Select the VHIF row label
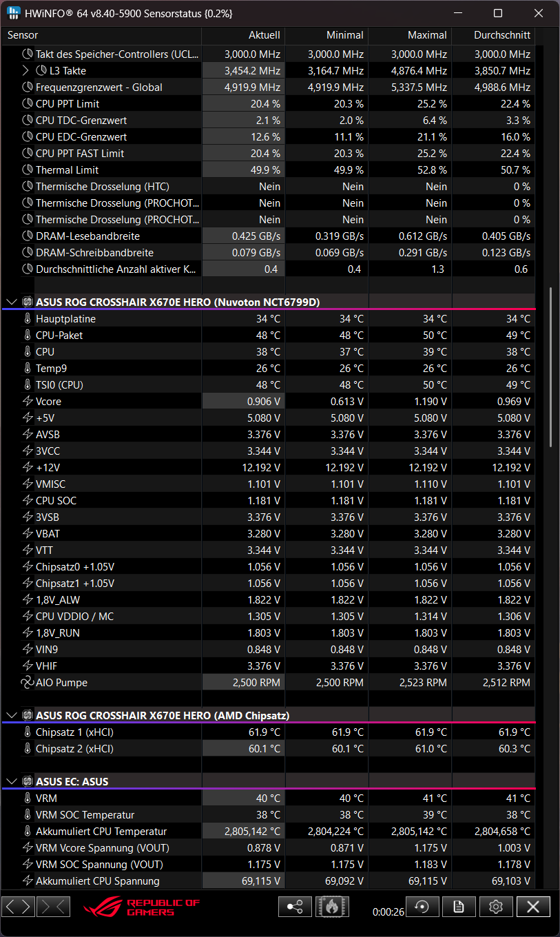 click(48, 666)
